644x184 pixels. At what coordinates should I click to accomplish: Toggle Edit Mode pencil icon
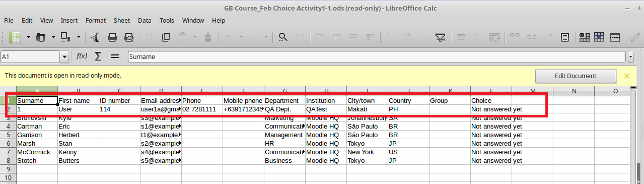636,37
